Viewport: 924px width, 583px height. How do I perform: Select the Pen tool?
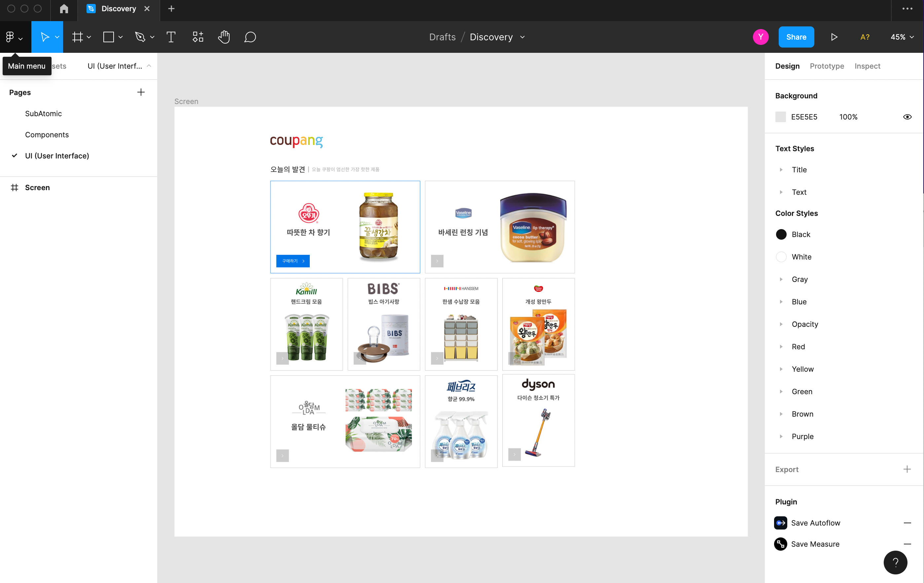pyautogui.click(x=140, y=37)
